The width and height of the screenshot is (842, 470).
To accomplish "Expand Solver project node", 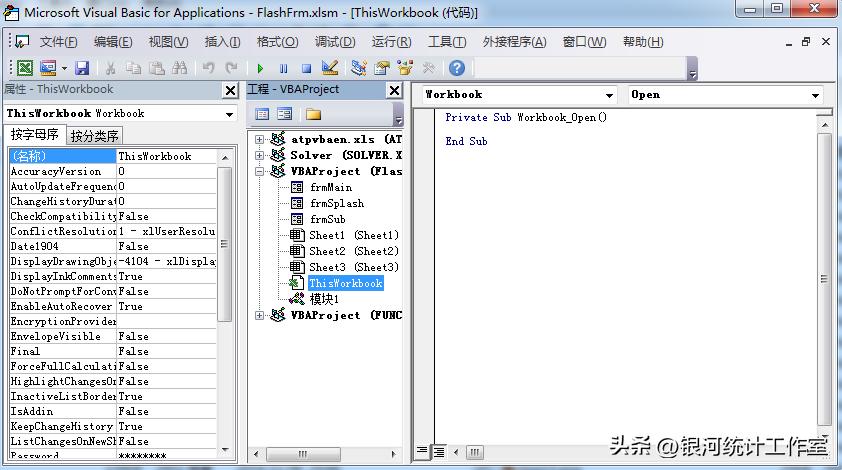I will (259, 155).
